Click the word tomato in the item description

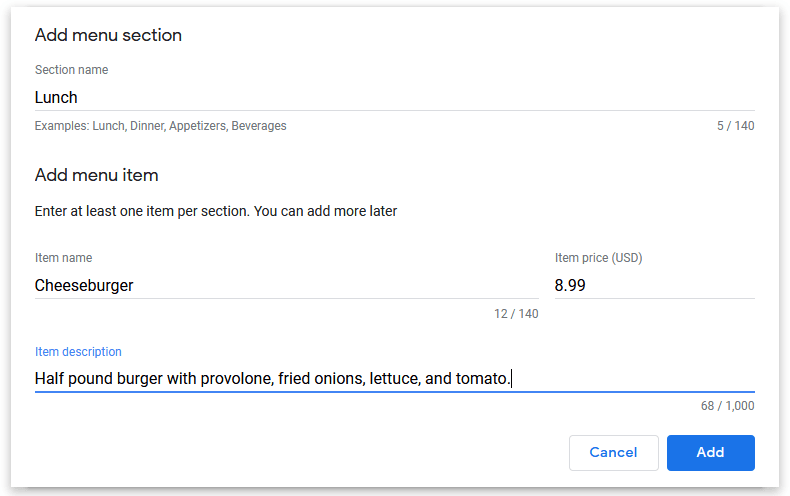click(x=481, y=379)
